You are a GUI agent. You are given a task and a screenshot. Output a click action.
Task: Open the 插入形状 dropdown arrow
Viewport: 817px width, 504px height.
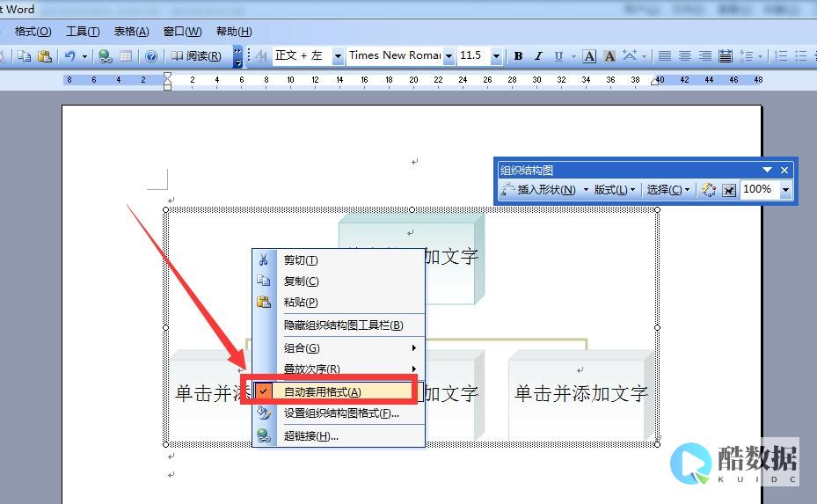click(585, 190)
